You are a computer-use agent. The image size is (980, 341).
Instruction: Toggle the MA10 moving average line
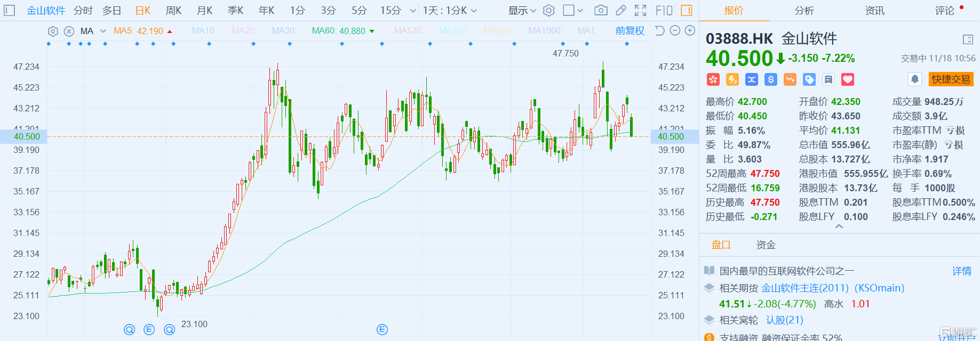[203, 31]
